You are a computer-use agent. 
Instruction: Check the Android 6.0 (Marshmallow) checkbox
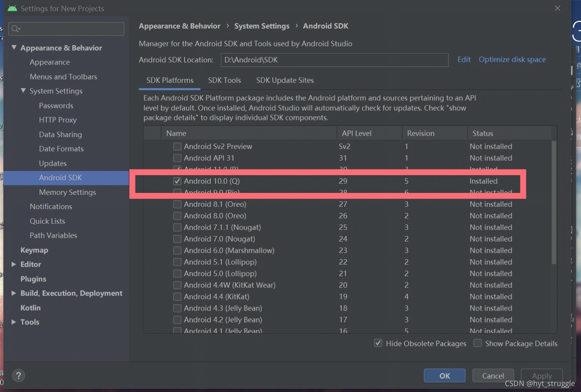[177, 250]
